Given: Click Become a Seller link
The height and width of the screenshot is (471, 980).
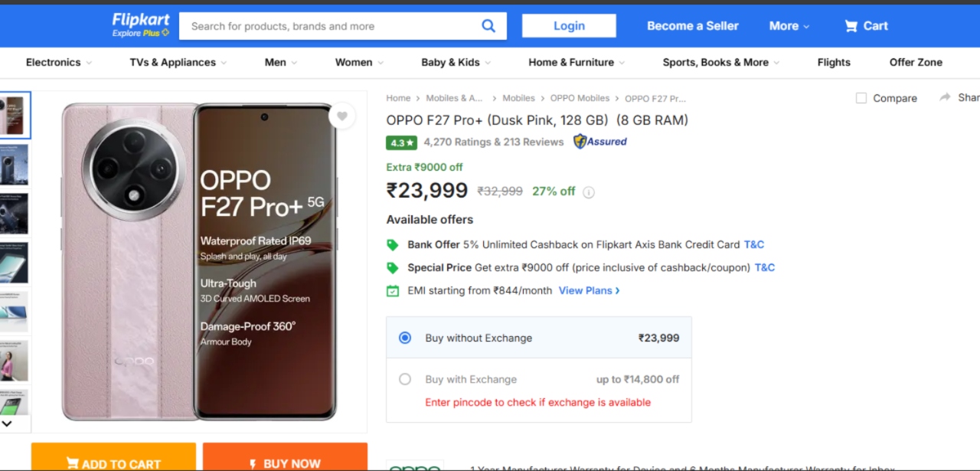Looking at the screenshot, I should [693, 26].
